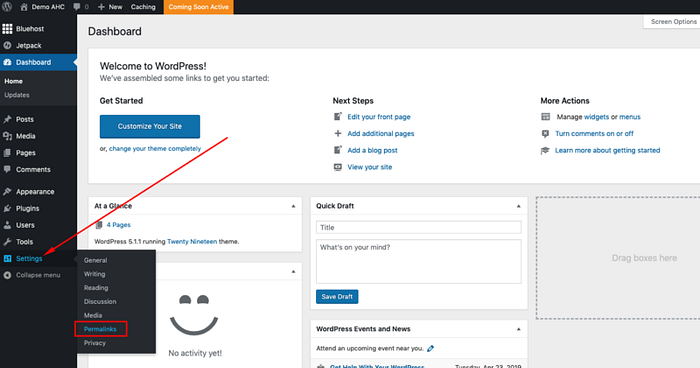Screen dimensions: 700x368
Task: Click the Media library icon in sidebar
Action: 7,136
